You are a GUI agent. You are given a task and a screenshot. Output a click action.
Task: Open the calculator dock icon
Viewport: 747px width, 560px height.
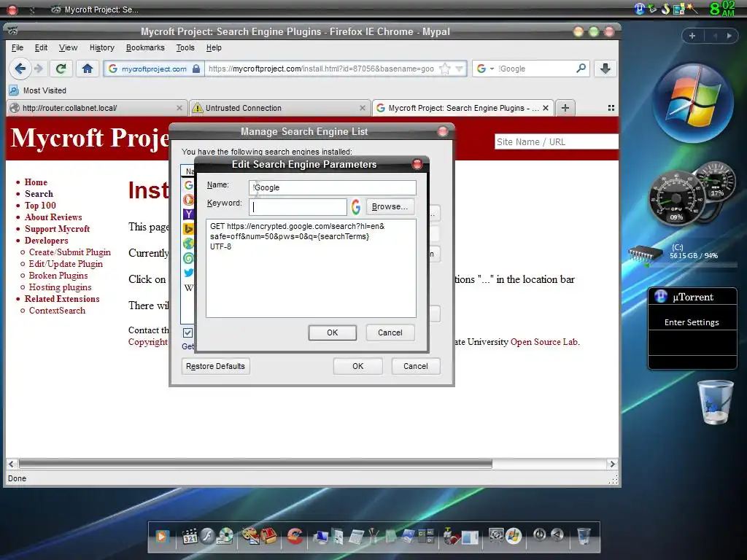coord(356,537)
